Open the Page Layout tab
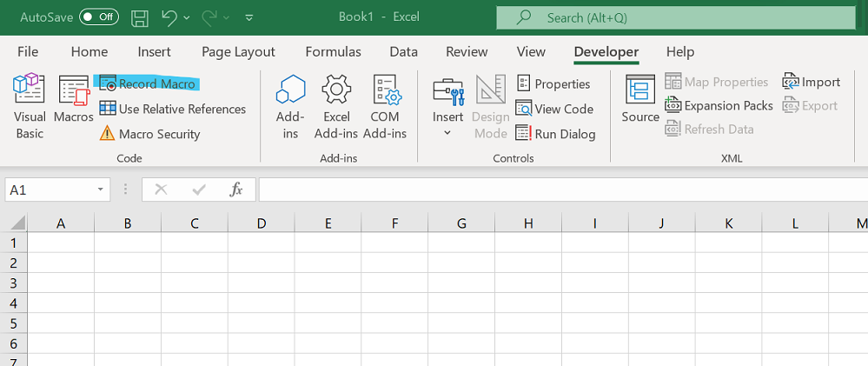The image size is (868, 366). pos(238,52)
